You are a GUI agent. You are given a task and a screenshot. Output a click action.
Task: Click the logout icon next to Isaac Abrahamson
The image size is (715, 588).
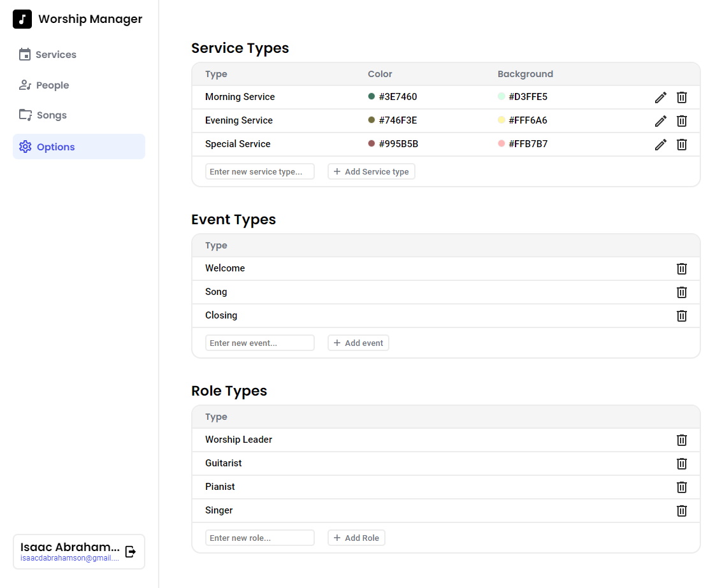pyautogui.click(x=131, y=552)
